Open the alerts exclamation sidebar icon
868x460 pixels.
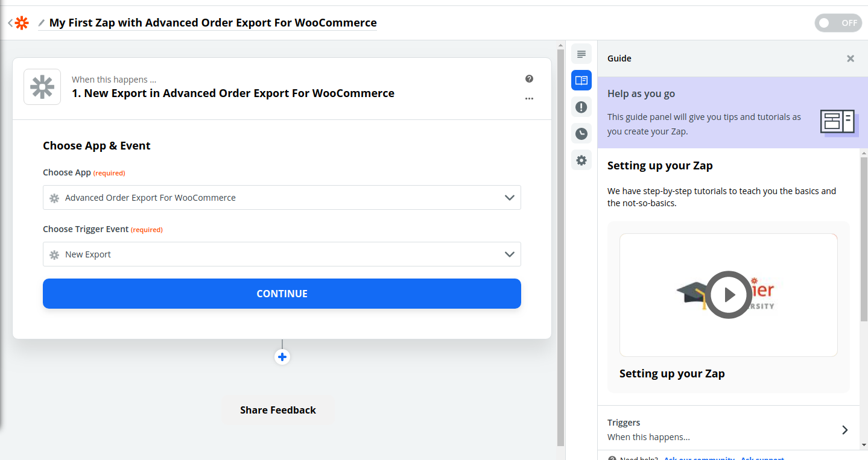581,107
